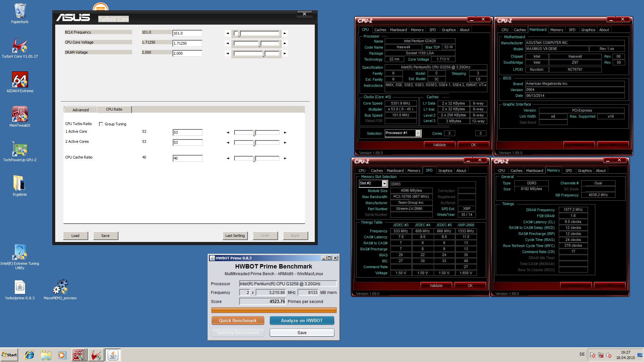The width and height of the screenshot is (644, 362).
Task: Open Memory tab in SPD CPU-Z window
Action: (414, 171)
